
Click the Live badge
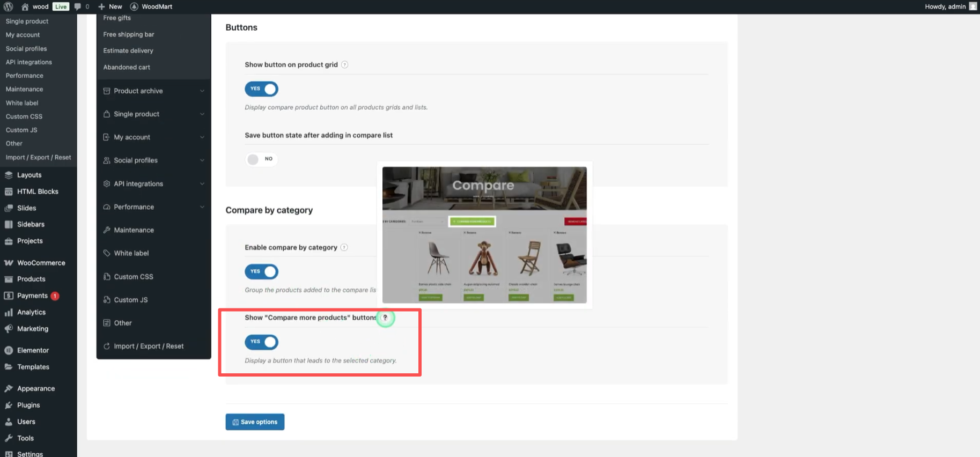(x=61, y=6)
